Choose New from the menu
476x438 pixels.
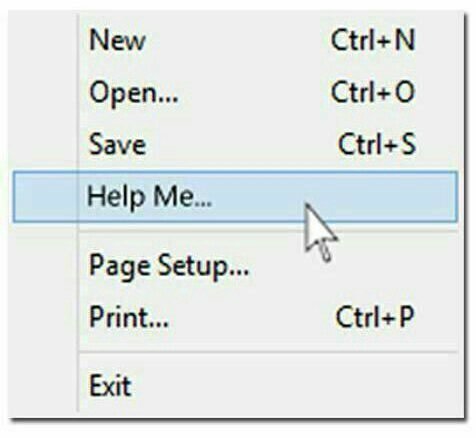[235, 40]
